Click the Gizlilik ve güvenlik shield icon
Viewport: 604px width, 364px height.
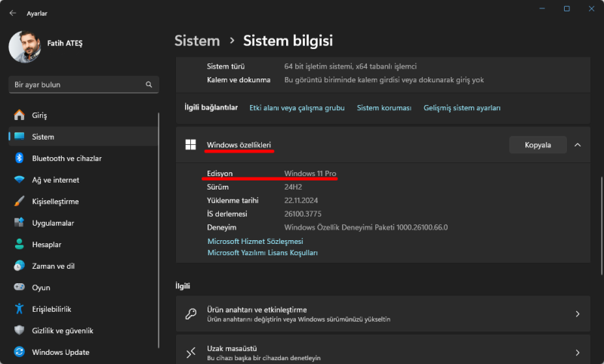tap(20, 330)
